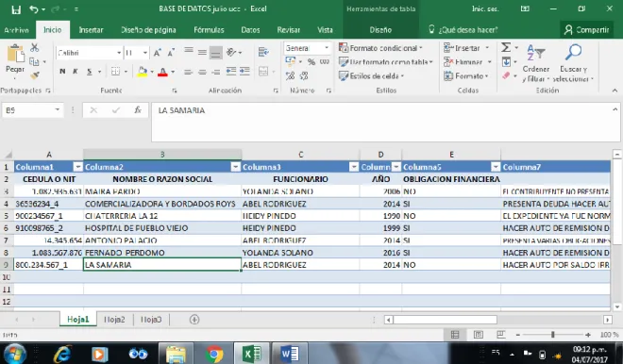The width and height of the screenshot is (623, 364).
Task: Switch to the Hoja2 sheet tab
Action: click(x=114, y=320)
